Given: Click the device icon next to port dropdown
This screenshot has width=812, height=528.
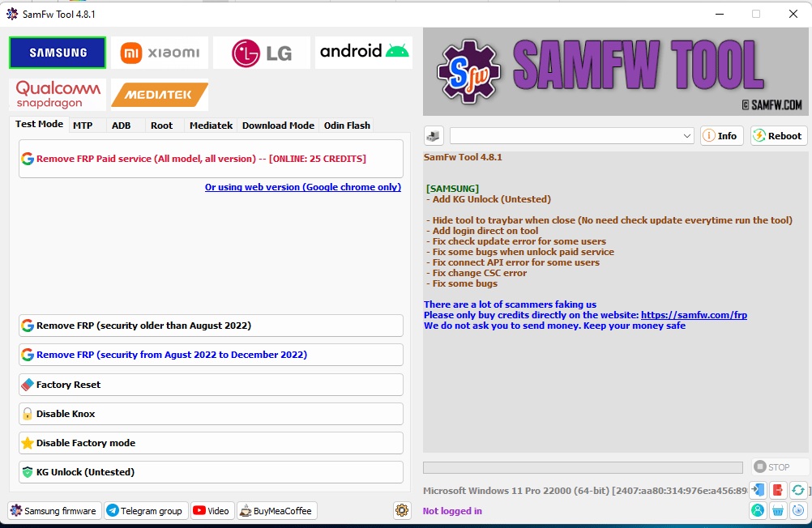Looking at the screenshot, I should [x=433, y=135].
